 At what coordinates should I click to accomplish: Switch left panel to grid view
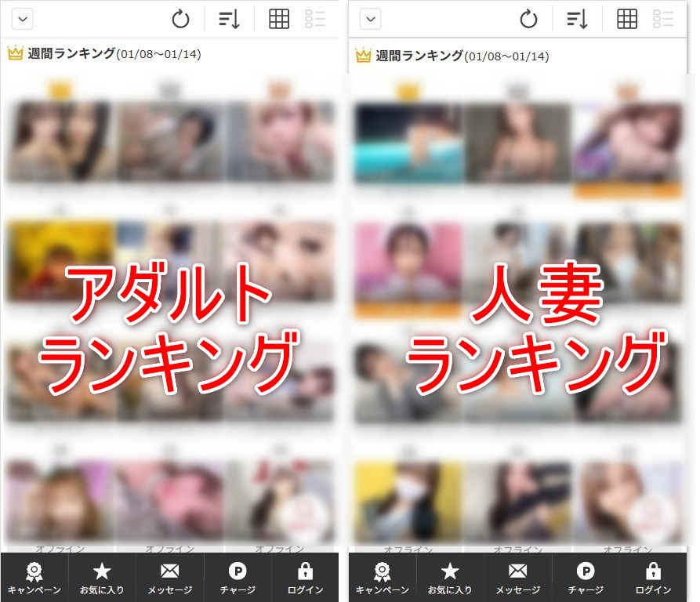click(279, 19)
